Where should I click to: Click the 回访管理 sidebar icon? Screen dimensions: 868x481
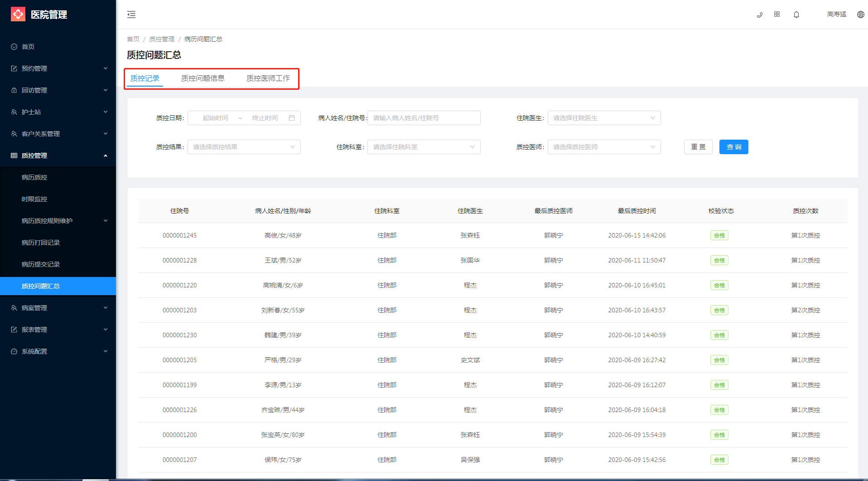point(14,90)
